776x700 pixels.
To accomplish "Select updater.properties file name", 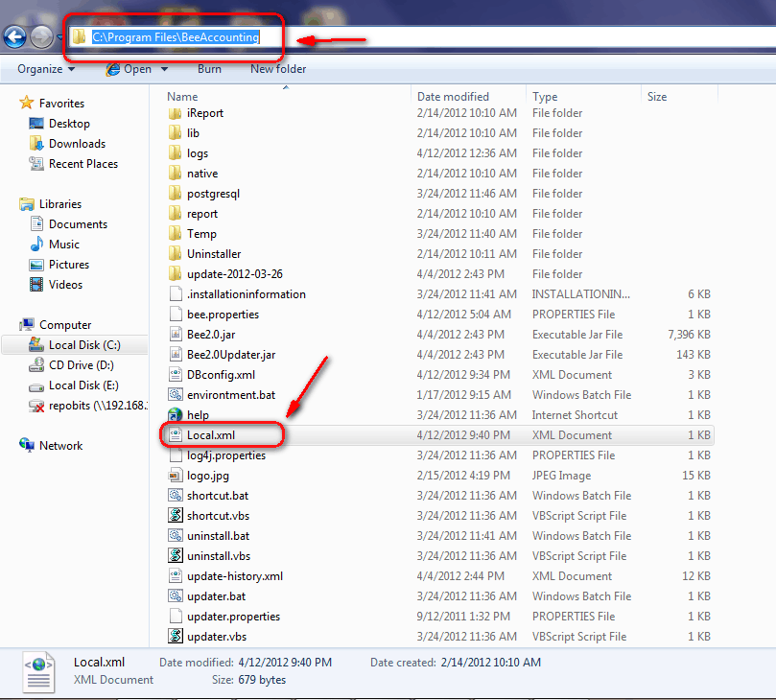I will point(234,617).
